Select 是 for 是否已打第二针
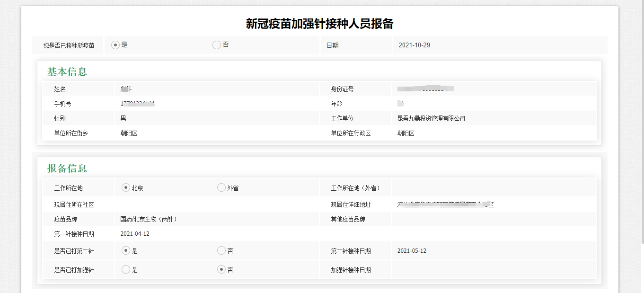Screen dimensions: 644x293 click(126, 250)
